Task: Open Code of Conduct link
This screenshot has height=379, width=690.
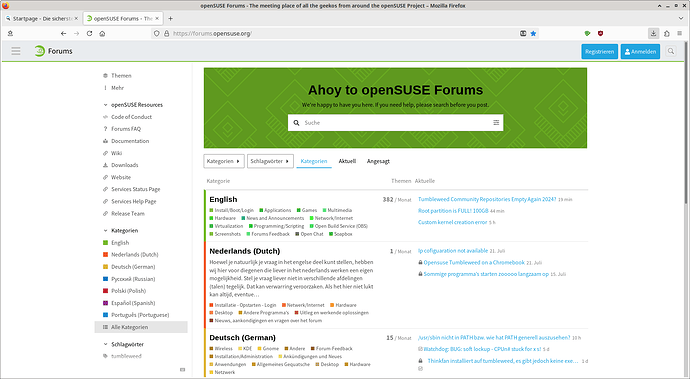Action: [x=131, y=117]
